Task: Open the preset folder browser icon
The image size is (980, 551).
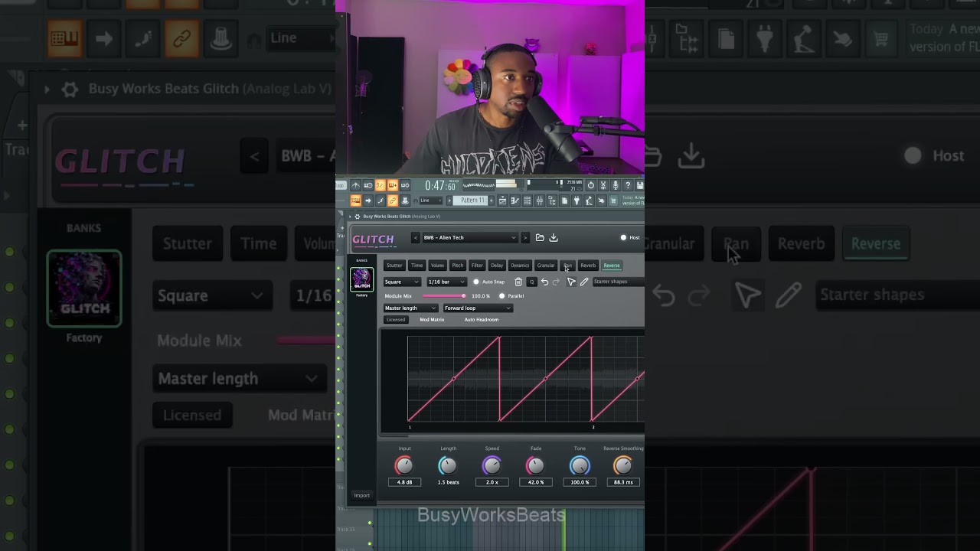Action: 540,238
